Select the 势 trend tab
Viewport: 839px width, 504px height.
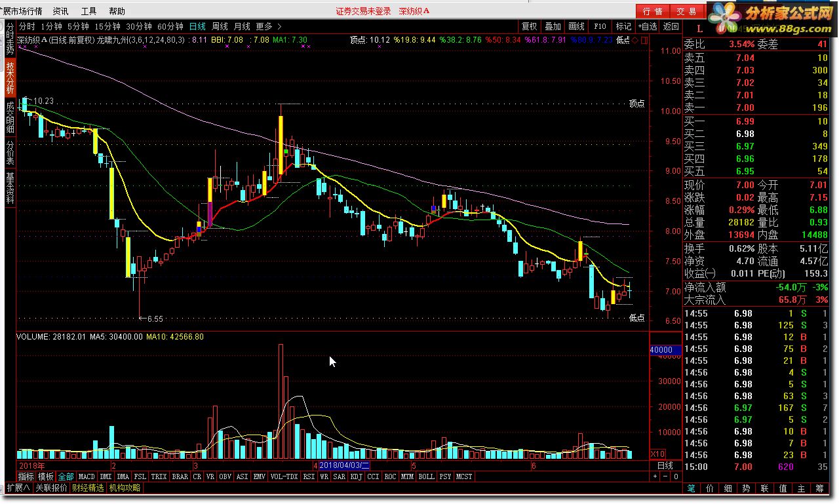(x=747, y=488)
